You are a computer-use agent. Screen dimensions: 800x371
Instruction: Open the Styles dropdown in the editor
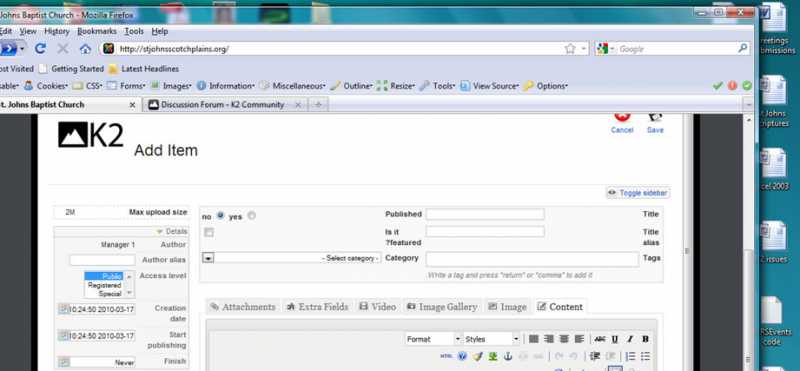pos(492,339)
